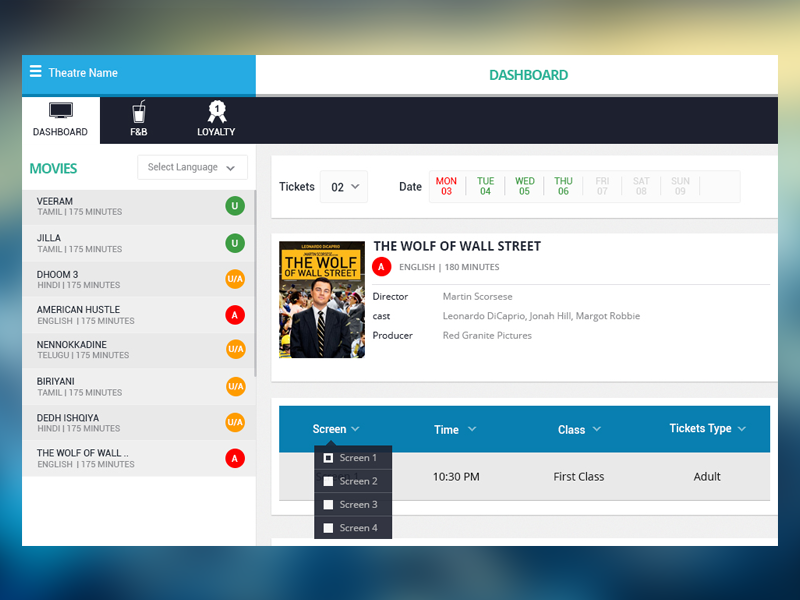Select the movie Dedh Ishqiya

[138, 423]
